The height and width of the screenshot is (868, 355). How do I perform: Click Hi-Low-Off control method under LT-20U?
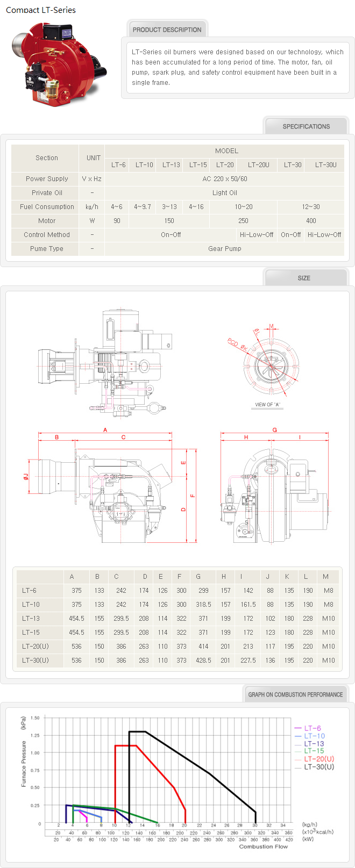[x=257, y=235]
